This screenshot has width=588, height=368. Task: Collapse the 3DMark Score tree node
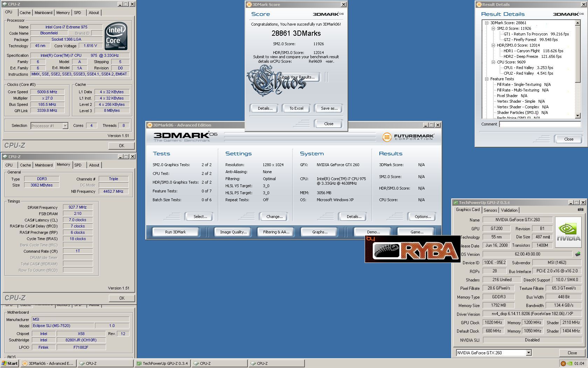(486, 23)
